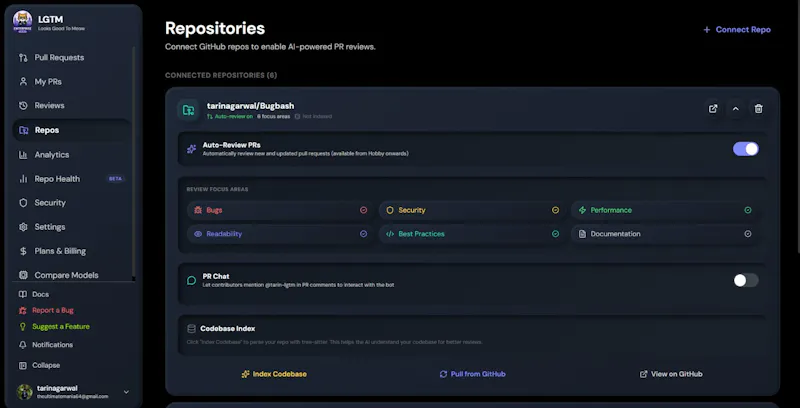Click the Compare Models icon
Image resolution: width=800 pixels, height=408 pixels.
[23, 275]
